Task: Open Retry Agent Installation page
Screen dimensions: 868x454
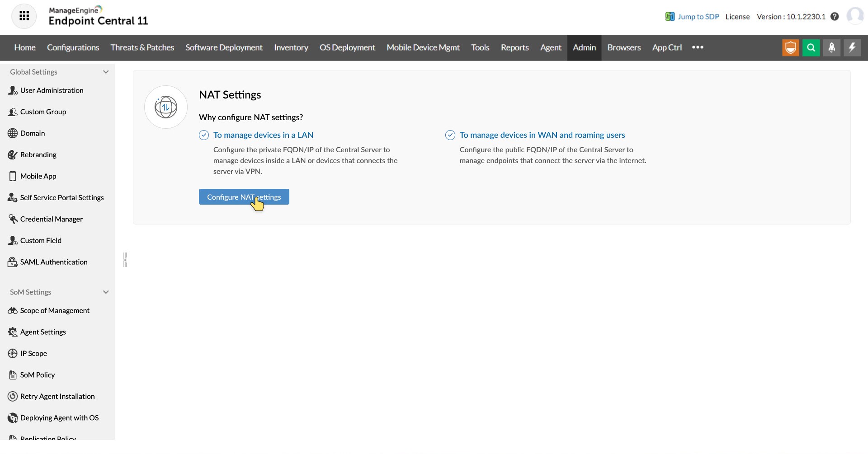Action: tap(57, 397)
